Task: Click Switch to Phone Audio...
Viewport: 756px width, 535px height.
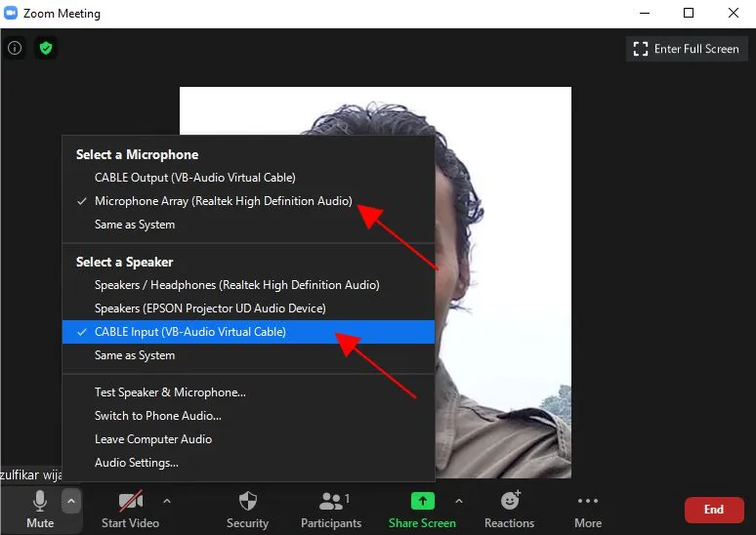Action: (248, 416)
